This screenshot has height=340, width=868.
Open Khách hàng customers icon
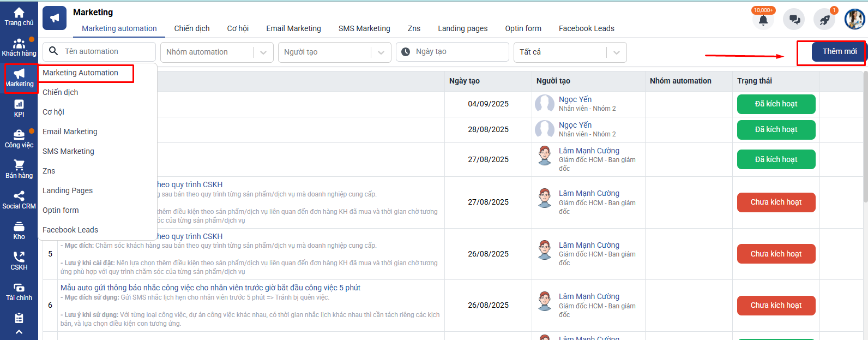point(19,44)
